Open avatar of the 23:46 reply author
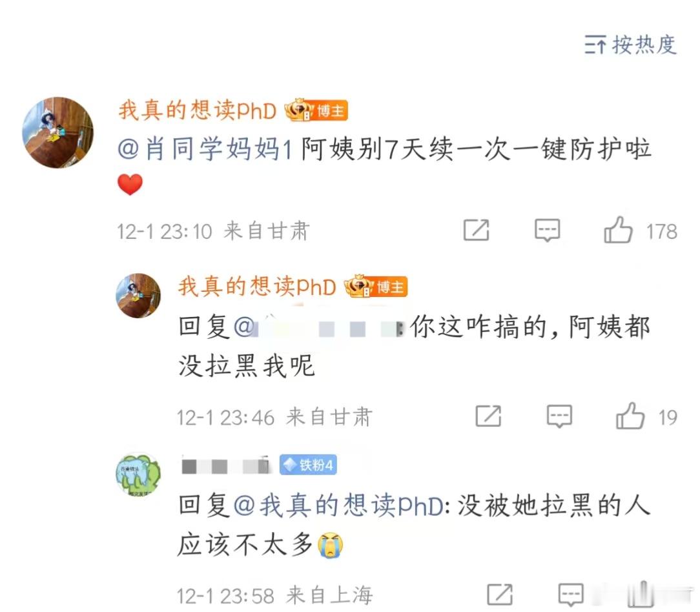 138,296
